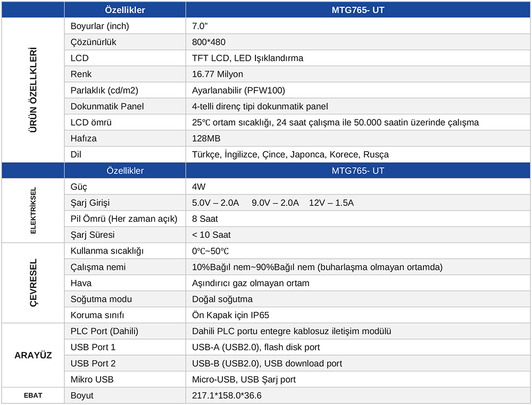This screenshot has width=532, height=405.
Task: Select the 'Çalışma nemi' row label
Action: pos(98,267)
